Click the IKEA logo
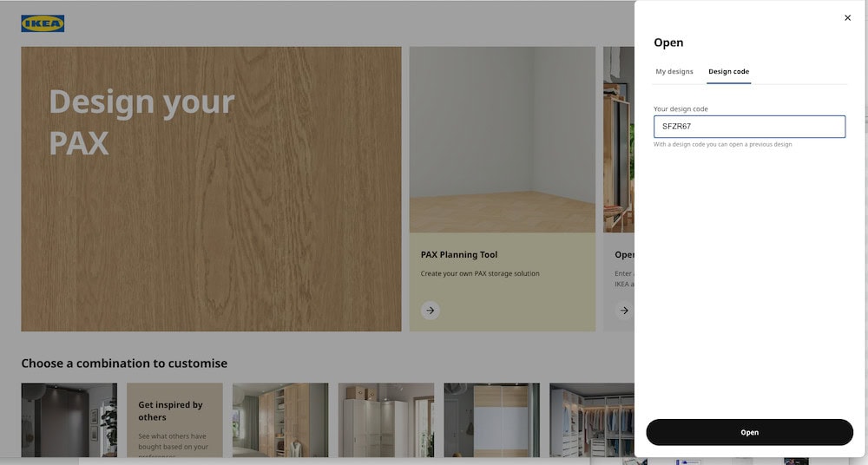The image size is (868, 465). (x=43, y=23)
